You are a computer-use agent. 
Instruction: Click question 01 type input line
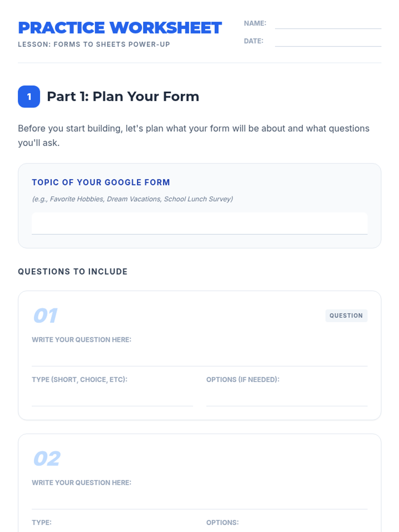click(x=112, y=398)
